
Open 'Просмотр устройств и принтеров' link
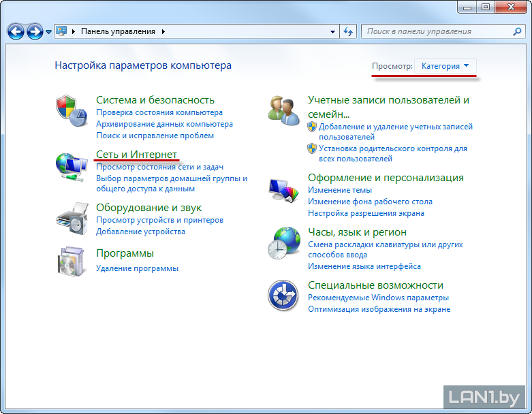click(160, 220)
